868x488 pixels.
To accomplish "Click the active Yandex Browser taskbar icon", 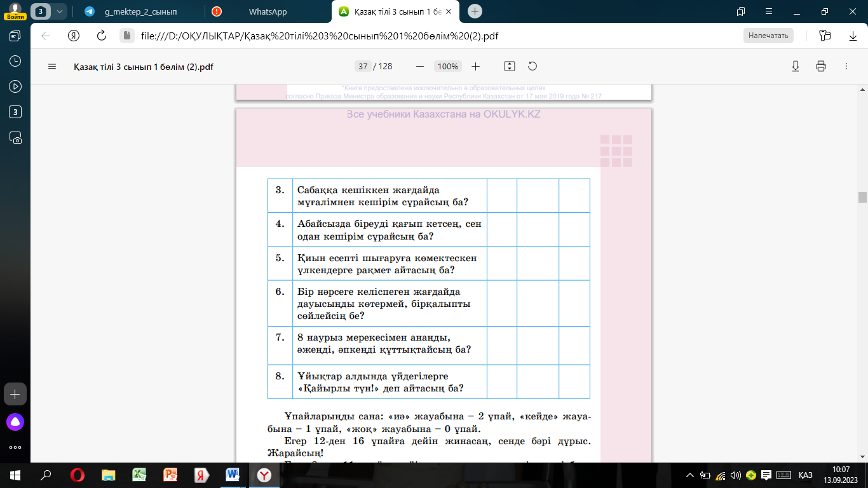I will pyautogui.click(x=263, y=475).
